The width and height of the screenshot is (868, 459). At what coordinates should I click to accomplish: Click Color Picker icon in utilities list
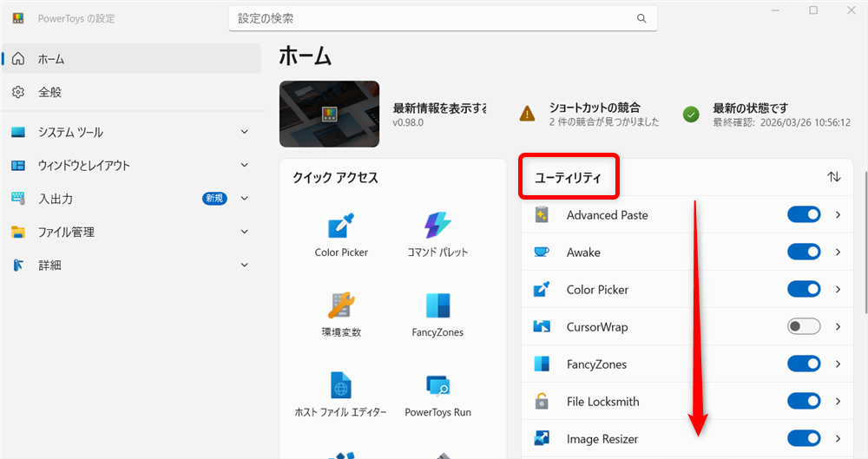(x=542, y=289)
